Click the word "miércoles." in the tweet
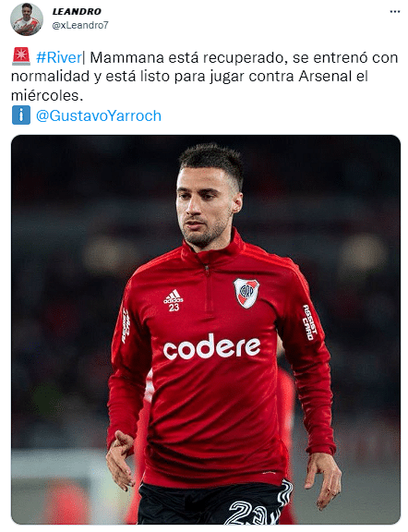The image size is (408, 532). coord(47,95)
